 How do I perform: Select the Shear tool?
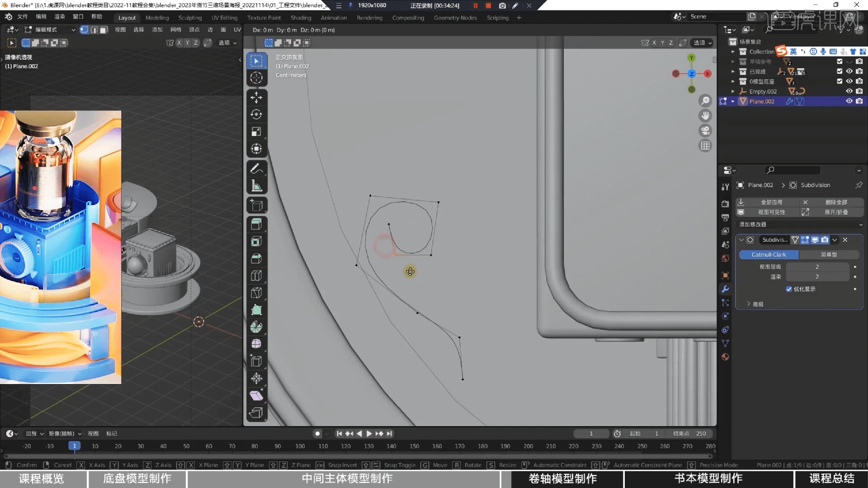(x=256, y=395)
